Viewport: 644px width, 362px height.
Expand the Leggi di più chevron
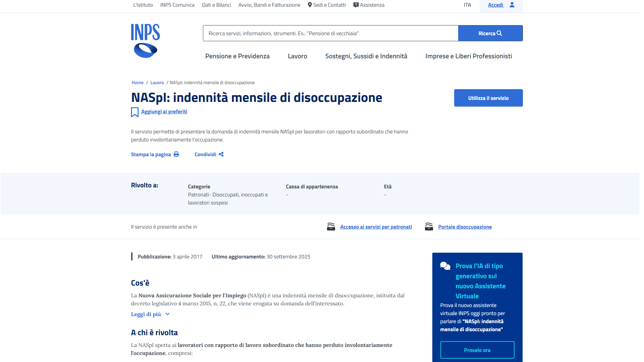pyautogui.click(x=168, y=314)
